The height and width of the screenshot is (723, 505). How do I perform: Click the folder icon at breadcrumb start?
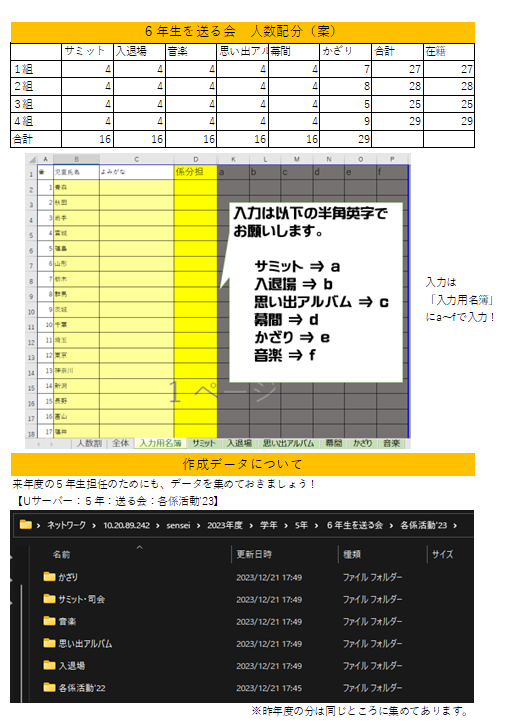pyautogui.click(x=26, y=525)
